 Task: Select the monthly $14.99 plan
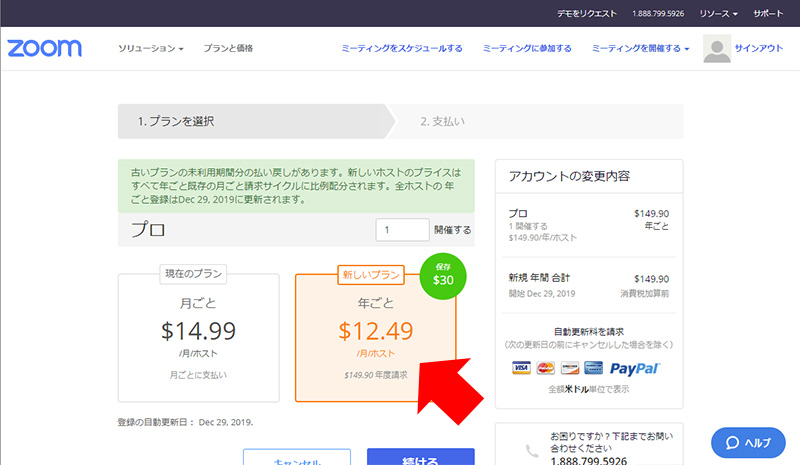tap(201, 334)
